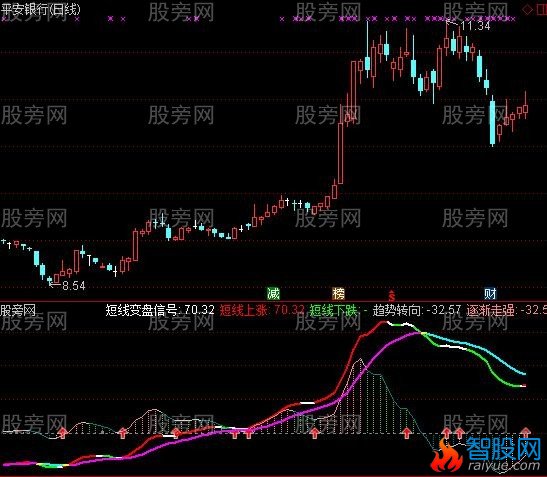Click the leftmost red up-arrow signal in indicator panel

(x=63, y=432)
